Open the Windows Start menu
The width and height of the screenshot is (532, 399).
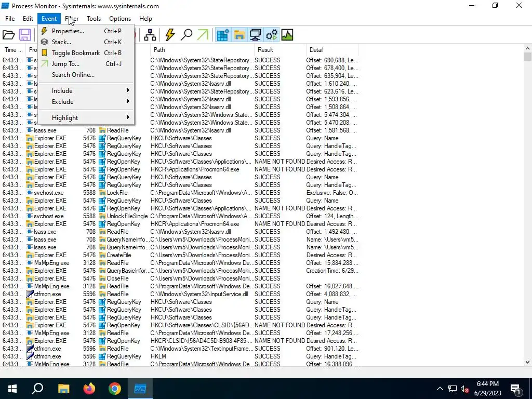coord(12,389)
